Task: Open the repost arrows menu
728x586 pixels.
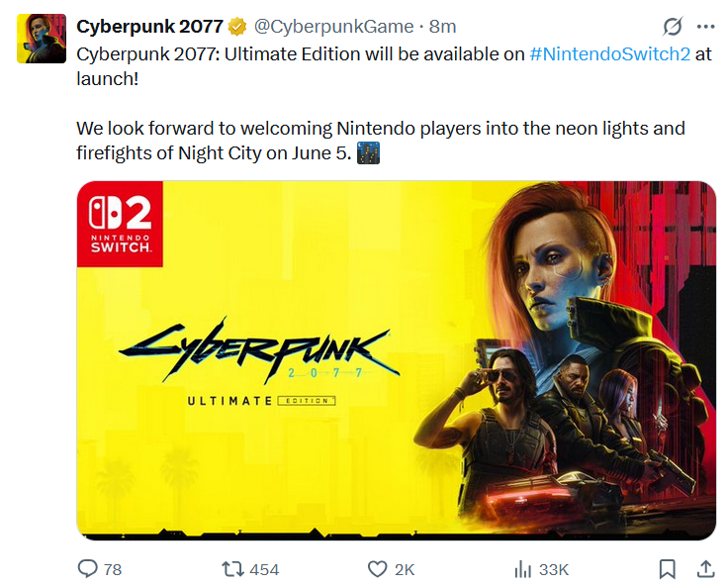Action: (232, 569)
